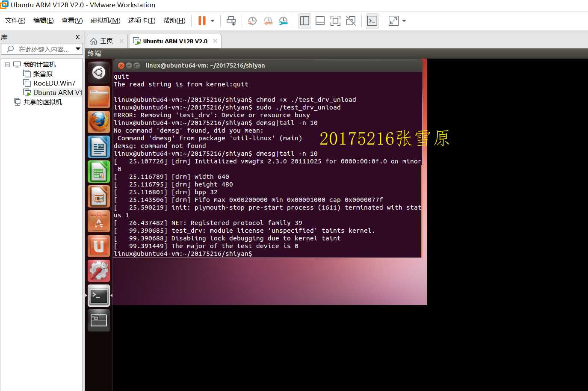The height and width of the screenshot is (391, 588).
Task: Revert VM to previous snapshot
Action: pyautogui.click(x=268, y=21)
